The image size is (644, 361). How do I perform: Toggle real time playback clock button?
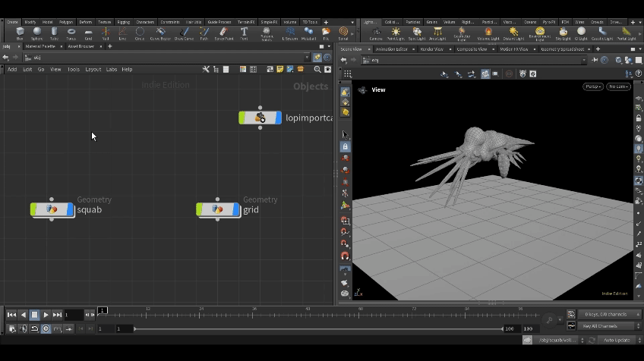click(46, 328)
